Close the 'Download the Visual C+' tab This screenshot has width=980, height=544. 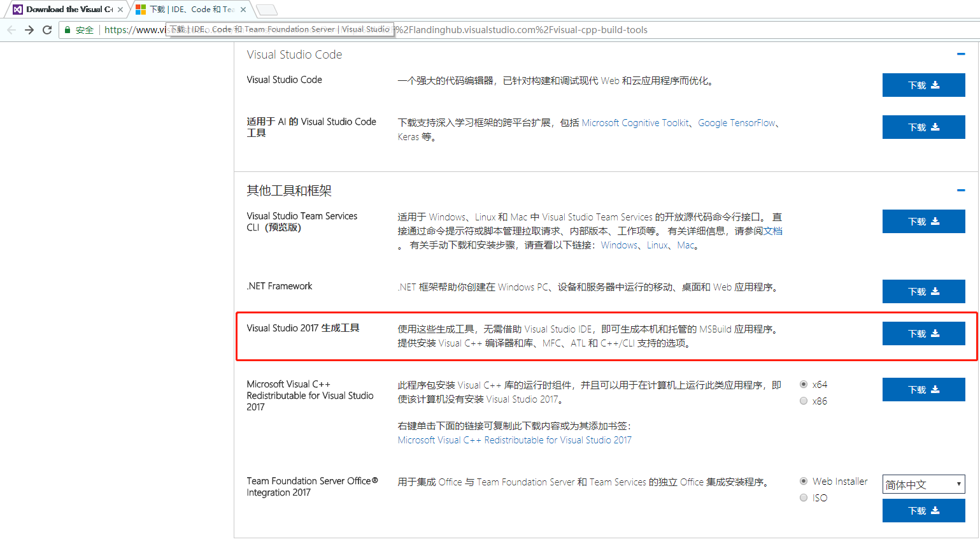120,10
